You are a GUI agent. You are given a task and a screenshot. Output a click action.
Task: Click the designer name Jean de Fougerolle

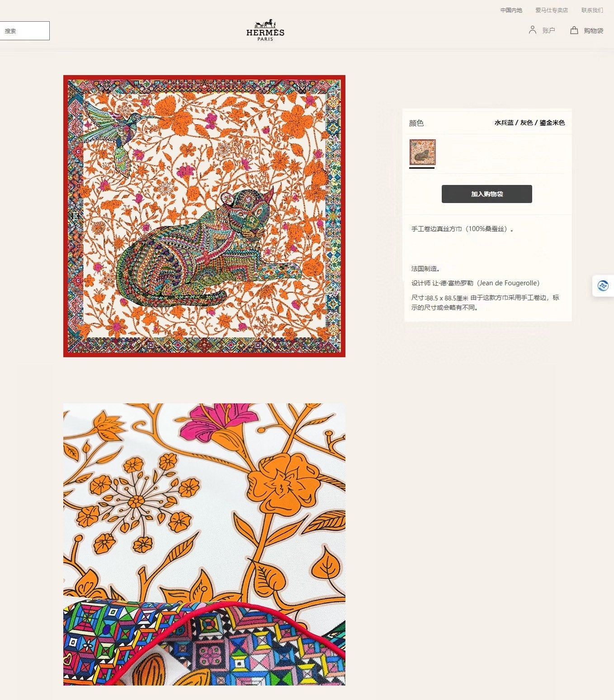(508, 283)
